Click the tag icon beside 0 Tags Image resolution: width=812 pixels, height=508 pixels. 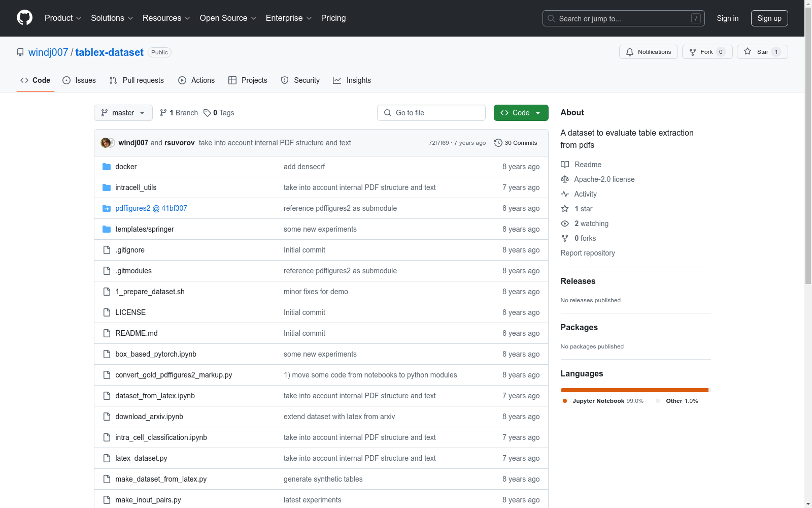(207, 113)
